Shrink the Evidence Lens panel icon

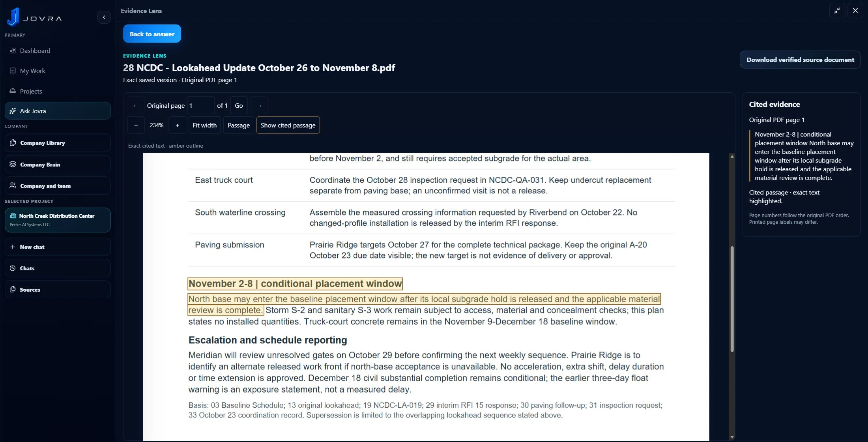837,11
